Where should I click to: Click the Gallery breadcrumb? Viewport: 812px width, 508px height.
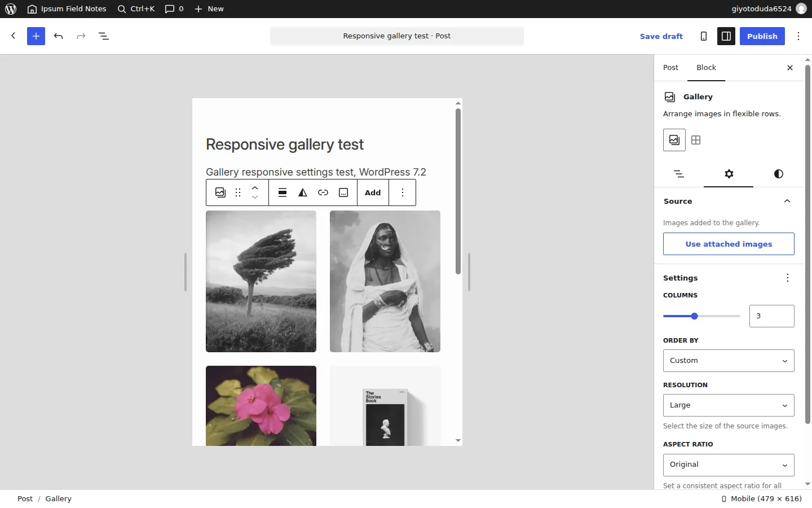(x=58, y=499)
